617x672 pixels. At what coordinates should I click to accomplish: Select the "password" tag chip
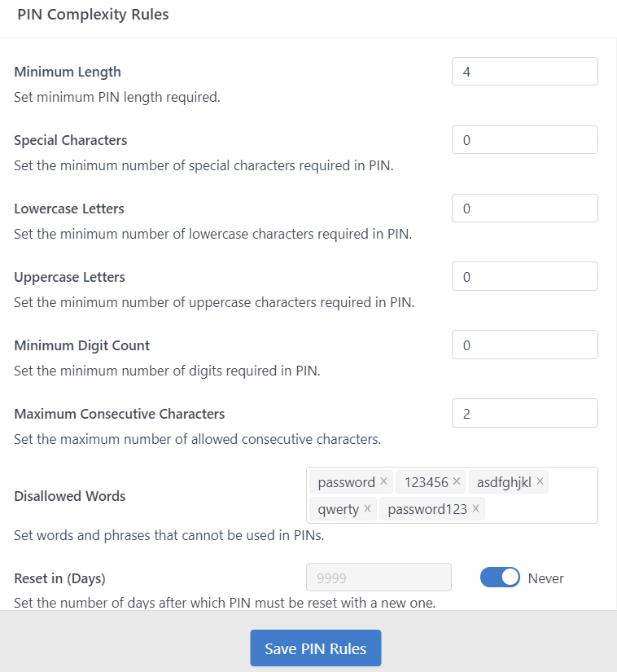point(346,481)
